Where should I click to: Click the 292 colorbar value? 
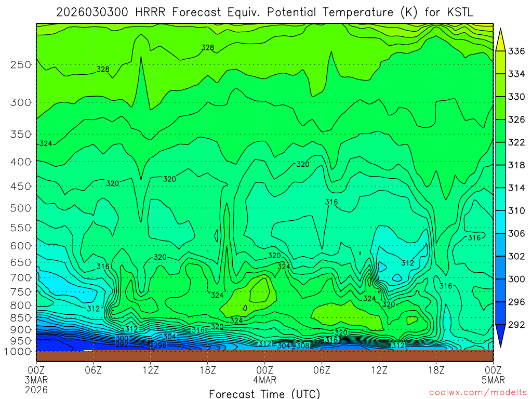pyautogui.click(x=516, y=325)
